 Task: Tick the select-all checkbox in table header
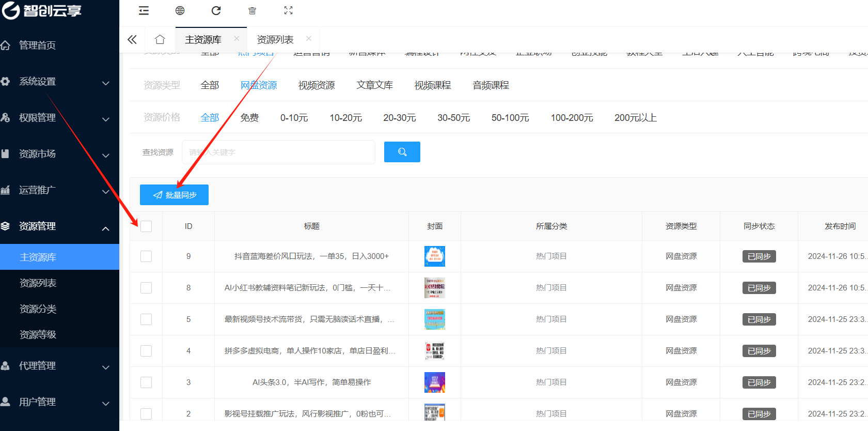click(x=146, y=226)
